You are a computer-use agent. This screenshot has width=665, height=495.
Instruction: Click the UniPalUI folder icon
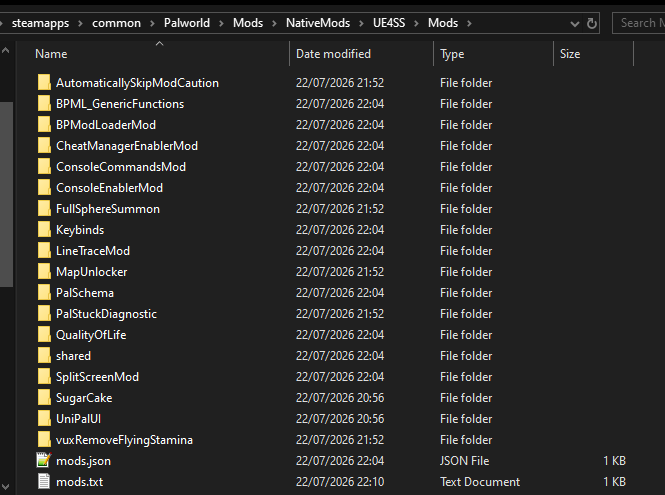(44, 418)
